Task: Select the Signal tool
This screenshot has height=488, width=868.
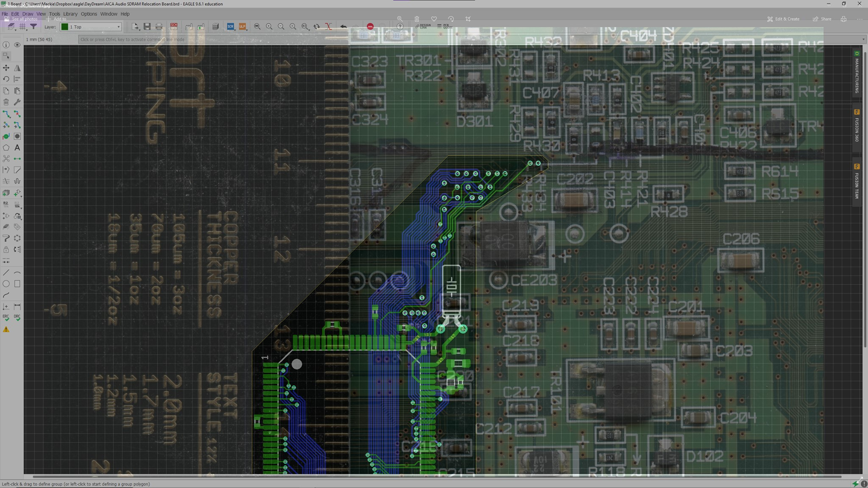Action: coord(17,159)
